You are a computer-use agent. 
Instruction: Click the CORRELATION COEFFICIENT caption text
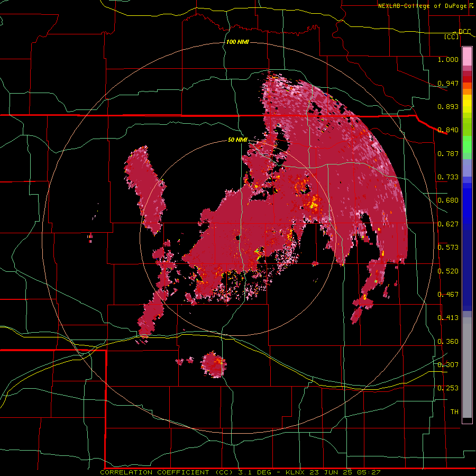tap(154, 472)
